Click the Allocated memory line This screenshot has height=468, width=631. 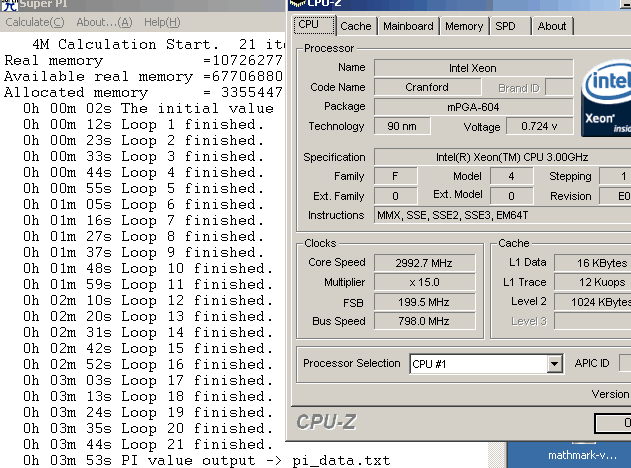[x=143, y=93]
